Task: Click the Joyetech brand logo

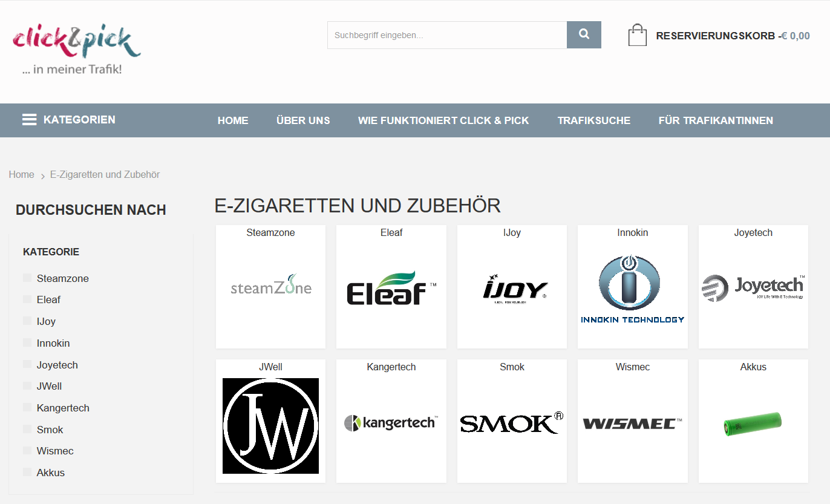Action: [x=753, y=287]
